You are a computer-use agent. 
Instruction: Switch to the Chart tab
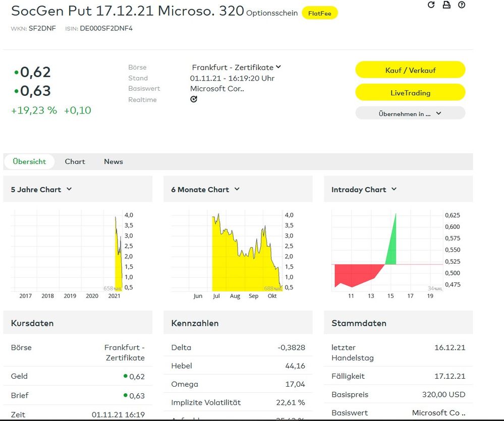[75, 161]
